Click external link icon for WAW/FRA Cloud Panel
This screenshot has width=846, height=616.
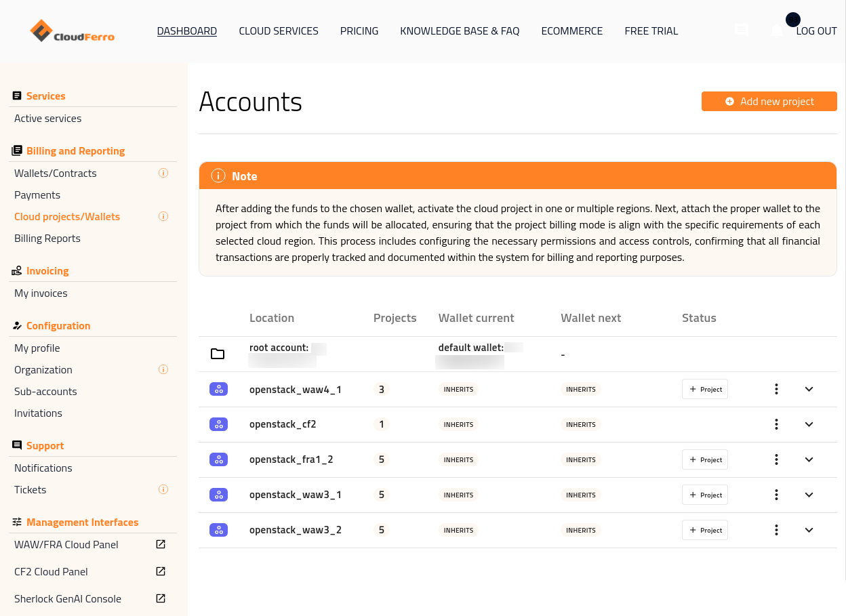161,544
